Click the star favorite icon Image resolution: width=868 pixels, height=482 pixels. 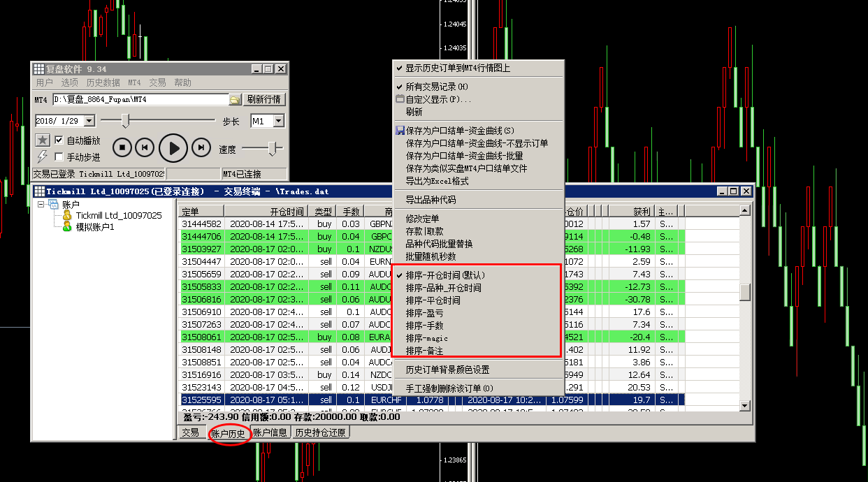tap(43, 140)
